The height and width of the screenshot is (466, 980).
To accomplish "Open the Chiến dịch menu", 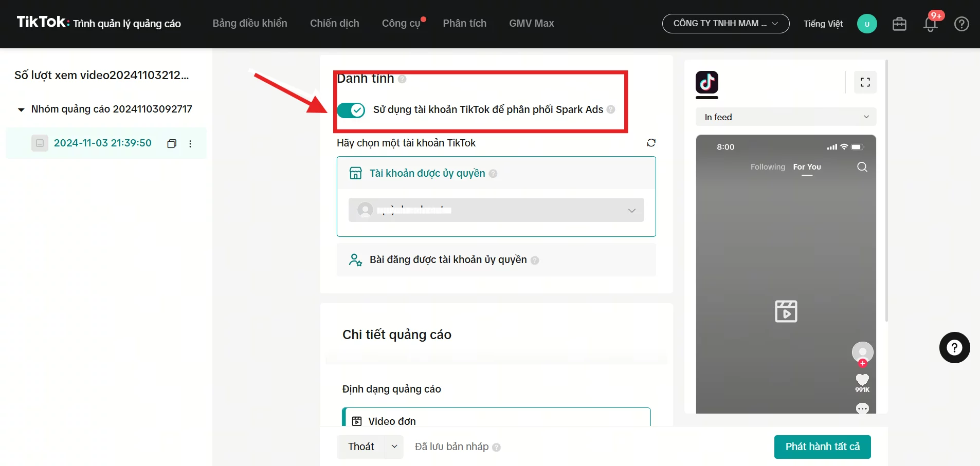I will [335, 23].
